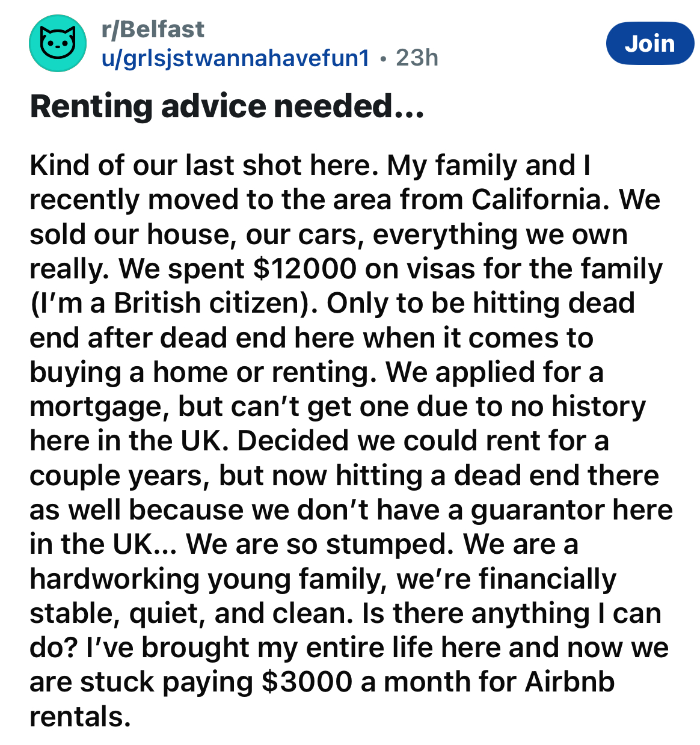Screen dimensions: 700x745
Task: Click the word 'California' in the post
Action: [535, 200]
